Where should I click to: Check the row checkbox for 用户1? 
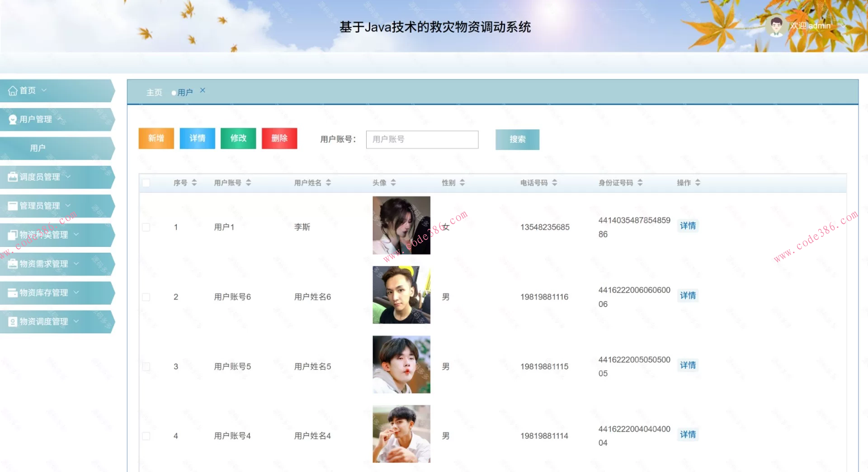coord(146,227)
